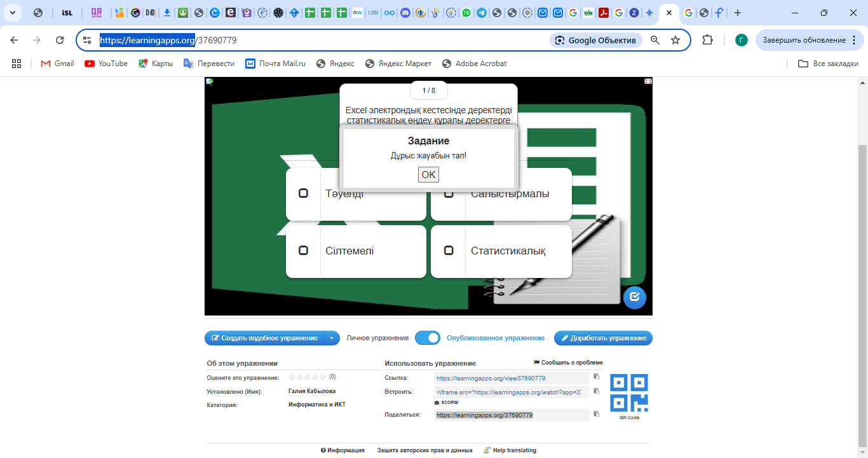Copy the Поделиться link with its copy icon
Image resolution: width=868 pixels, height=458 pixels.
[597, 414]
